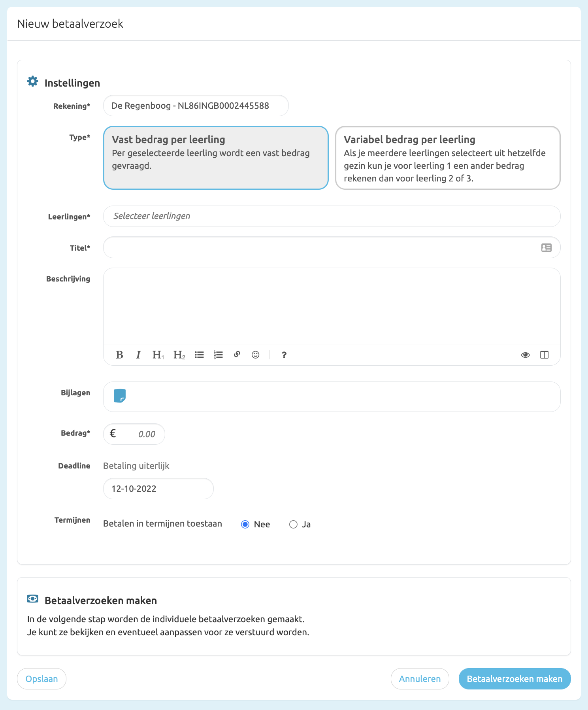Choose 'Variabel bedrag per leerling' type
The width and height of the screenshot is (588, 710).
coord(447,158)
